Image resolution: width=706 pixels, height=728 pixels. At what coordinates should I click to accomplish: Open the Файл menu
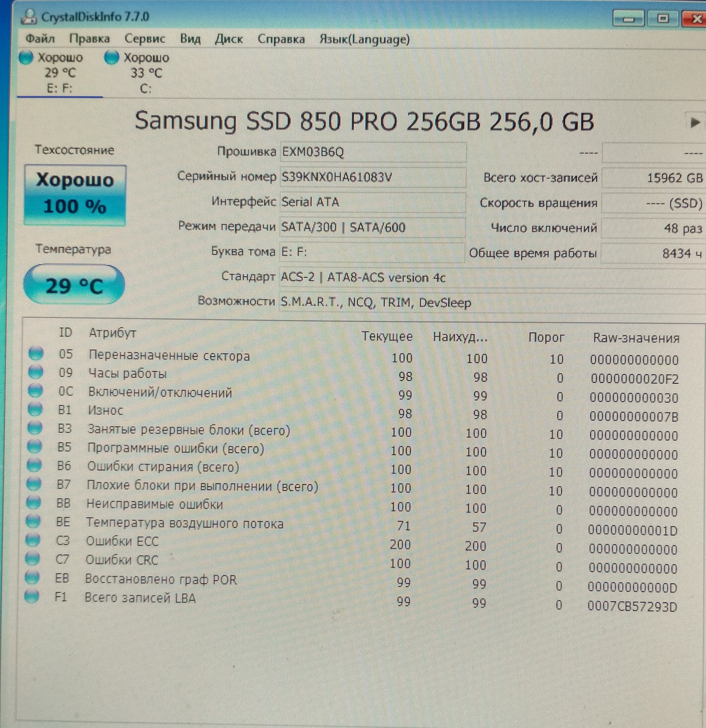(40, 39)
